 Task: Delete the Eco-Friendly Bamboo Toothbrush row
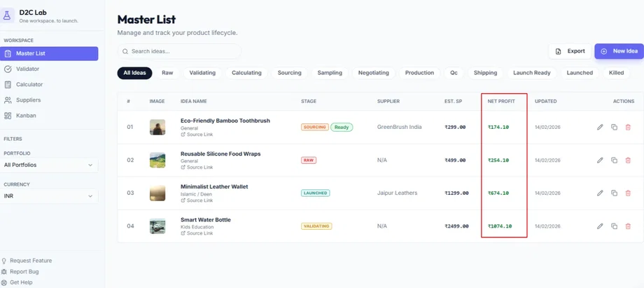628,127
